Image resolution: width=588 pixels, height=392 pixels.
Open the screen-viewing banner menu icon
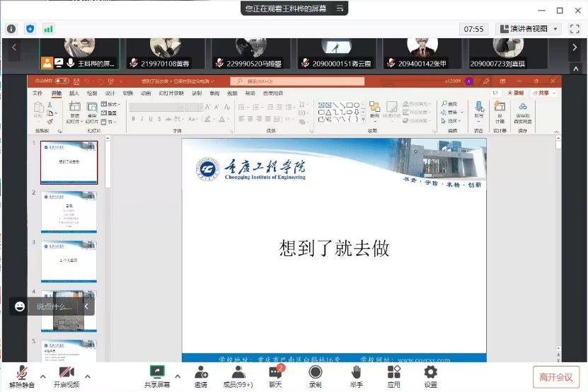(340, 8)
